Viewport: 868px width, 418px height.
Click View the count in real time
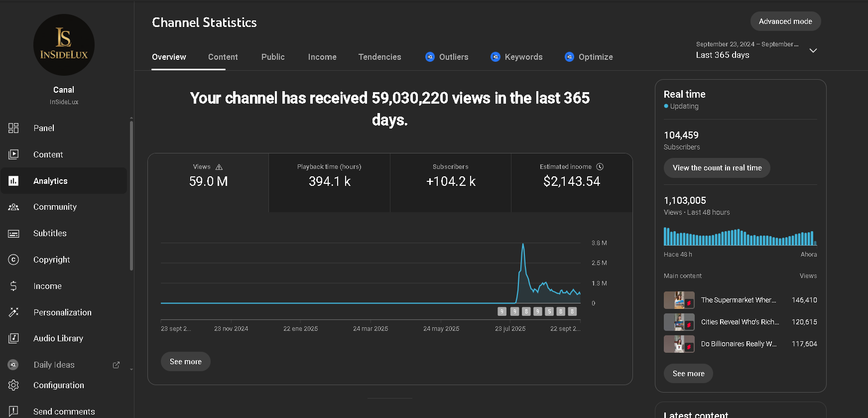(717, 168)
